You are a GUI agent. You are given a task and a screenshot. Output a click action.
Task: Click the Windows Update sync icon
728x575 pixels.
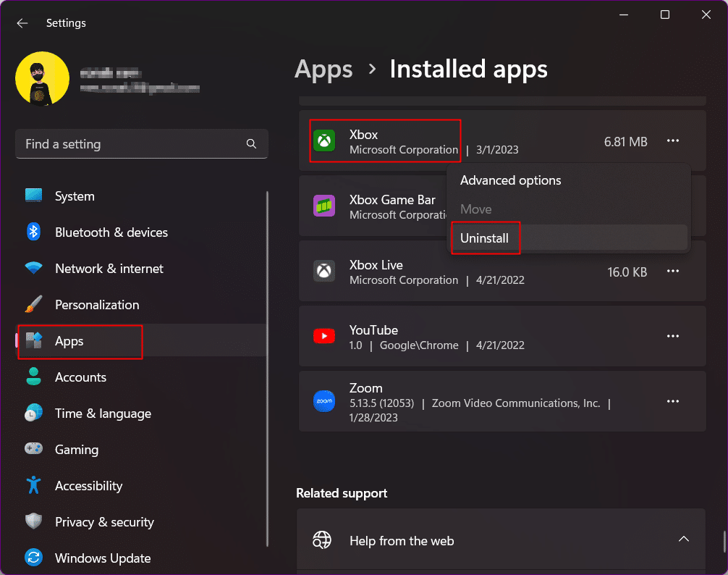pyautogui.click(x=33, y=558)
